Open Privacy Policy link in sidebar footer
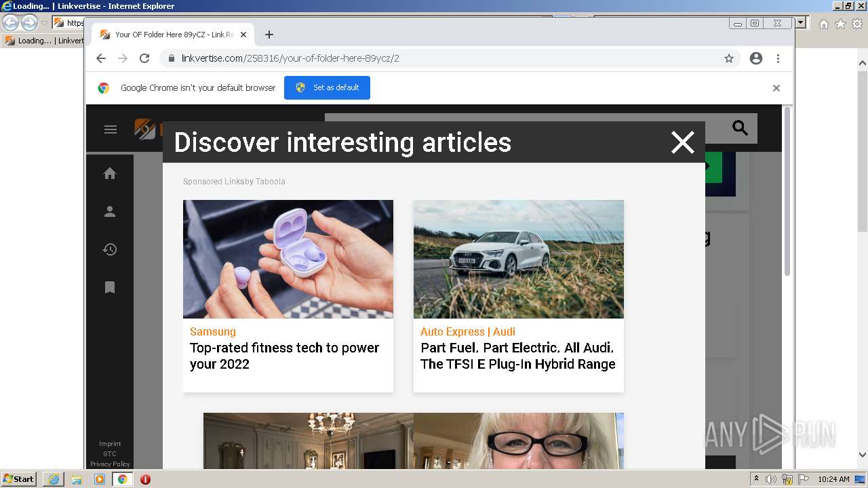868x488 pixels. (110, 464)
